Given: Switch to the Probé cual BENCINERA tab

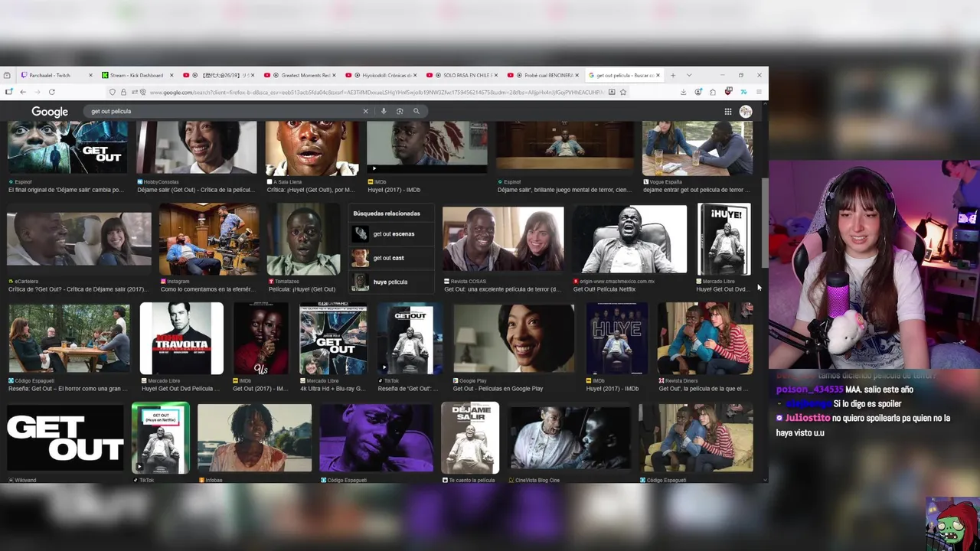Looking at the screenshot, I should point(544,75).
